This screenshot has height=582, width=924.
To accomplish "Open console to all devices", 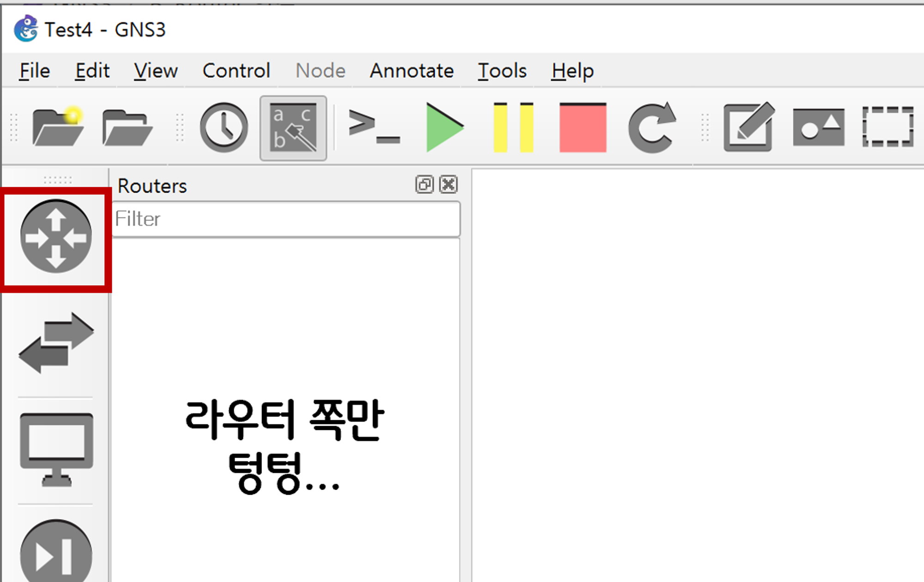I will point(374,126).
